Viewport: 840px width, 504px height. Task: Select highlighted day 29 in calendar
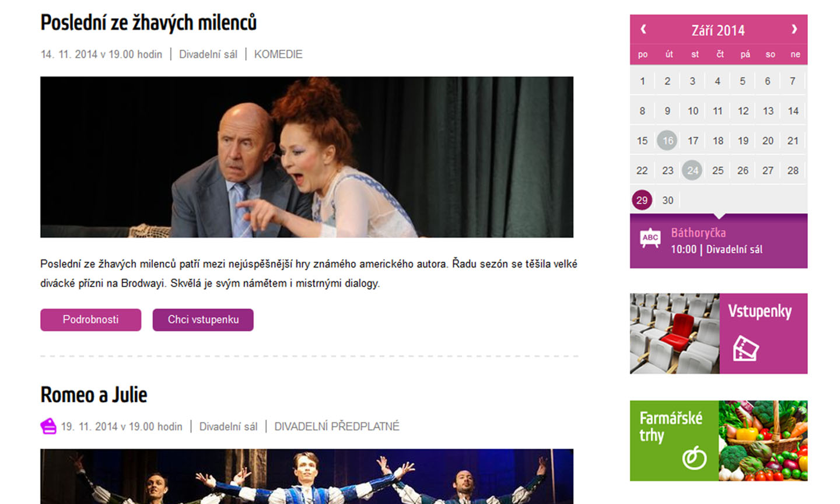coord(642,200)
